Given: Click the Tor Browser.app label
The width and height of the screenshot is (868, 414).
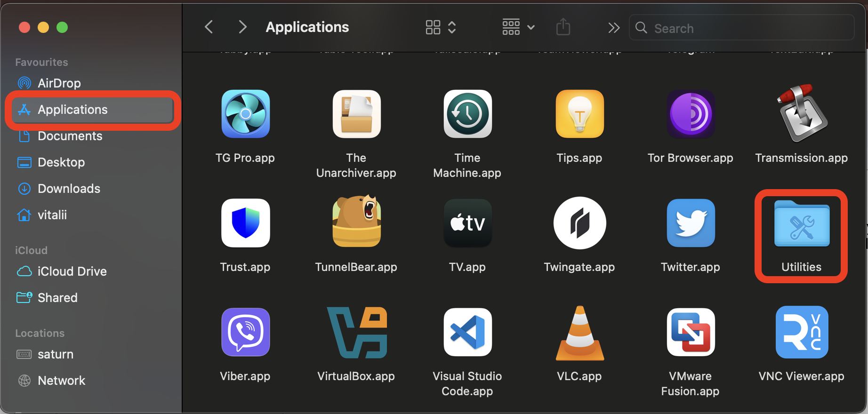Looking at the screenshot, I should [691, 158].
